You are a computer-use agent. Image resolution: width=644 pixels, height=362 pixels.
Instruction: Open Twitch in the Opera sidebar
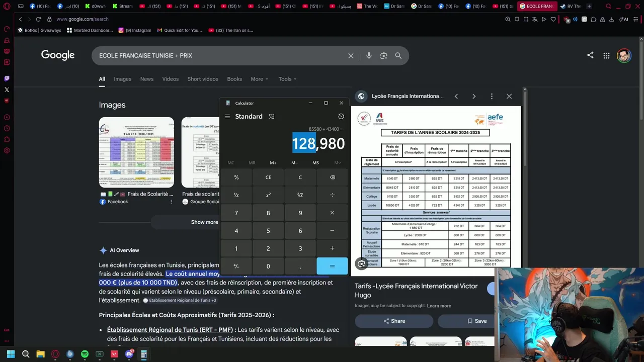[x=7, y=78]
